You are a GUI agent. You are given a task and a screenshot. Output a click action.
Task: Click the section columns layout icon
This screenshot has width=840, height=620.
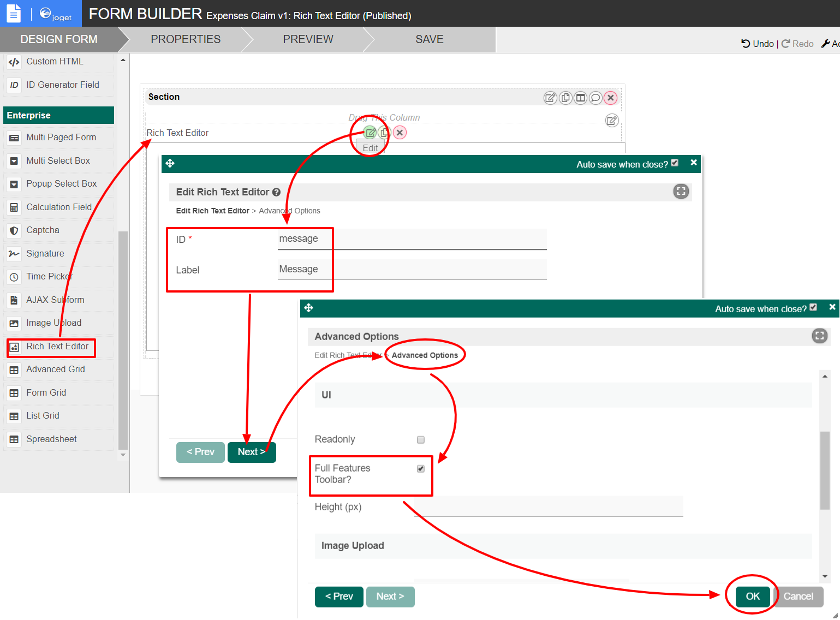tap(581, 98)
